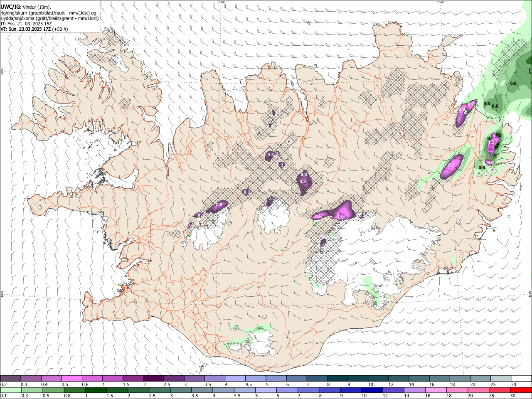
Task: Click the '0.1' label at start of lower scale
Action: [4, 396]
